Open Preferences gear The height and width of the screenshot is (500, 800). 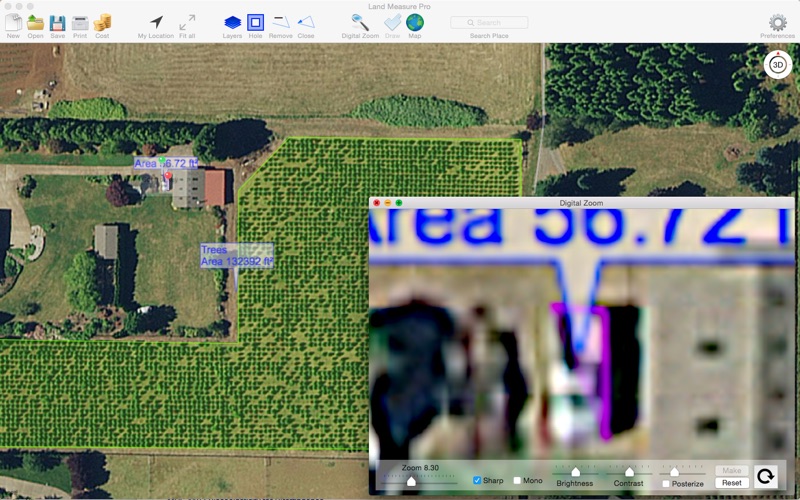pyautogui.click(x=778, y=22)
